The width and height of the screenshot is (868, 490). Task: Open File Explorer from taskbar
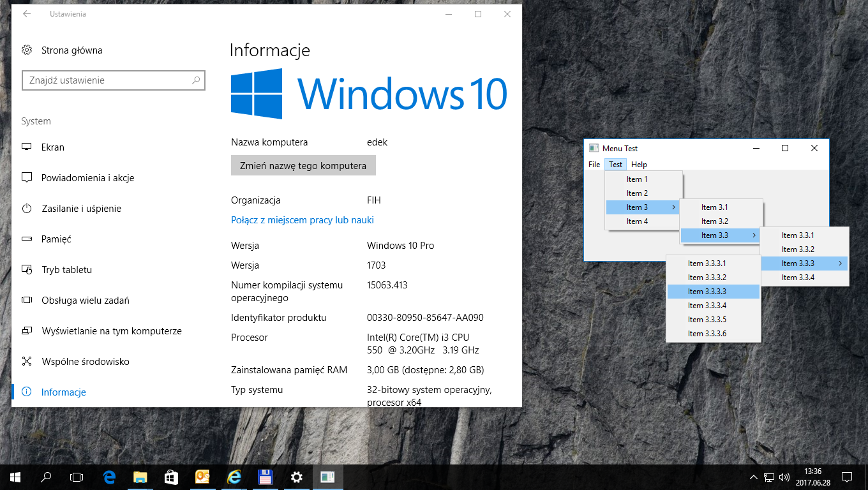(140, 477)
